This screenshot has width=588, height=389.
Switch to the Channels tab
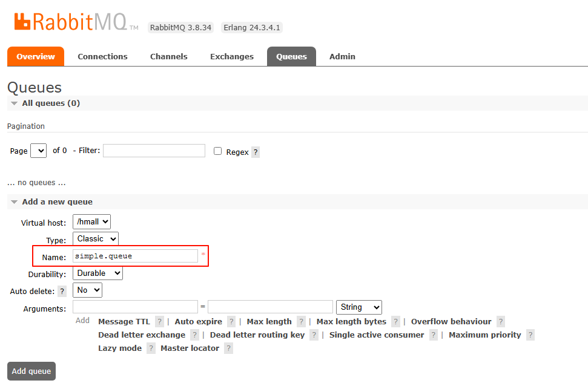tap(169, 56)
